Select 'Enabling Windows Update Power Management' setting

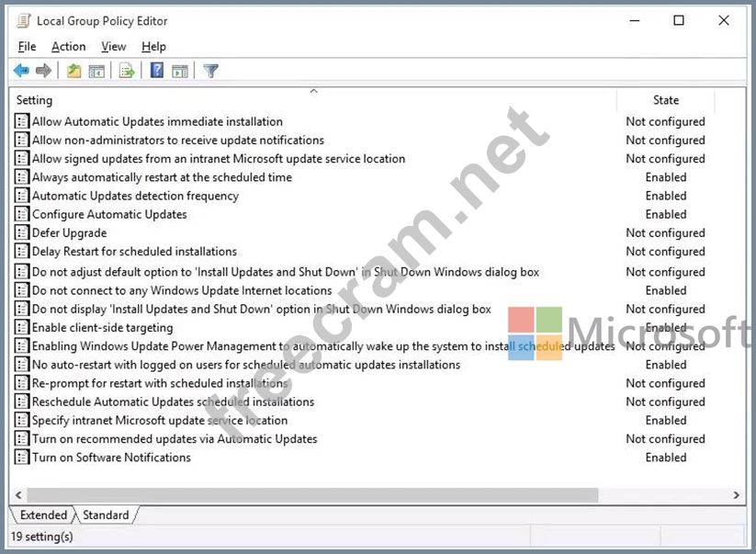[x=323, y=346]
